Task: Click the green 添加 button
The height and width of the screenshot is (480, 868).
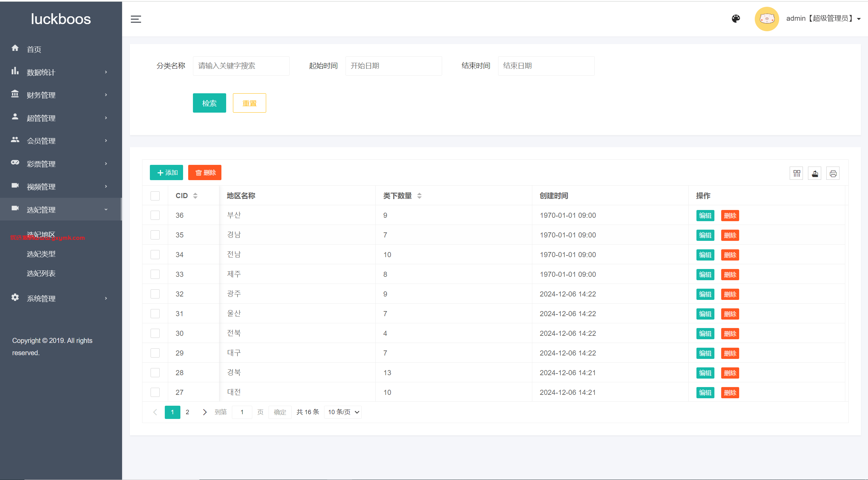Action: (x=166, y=173)
